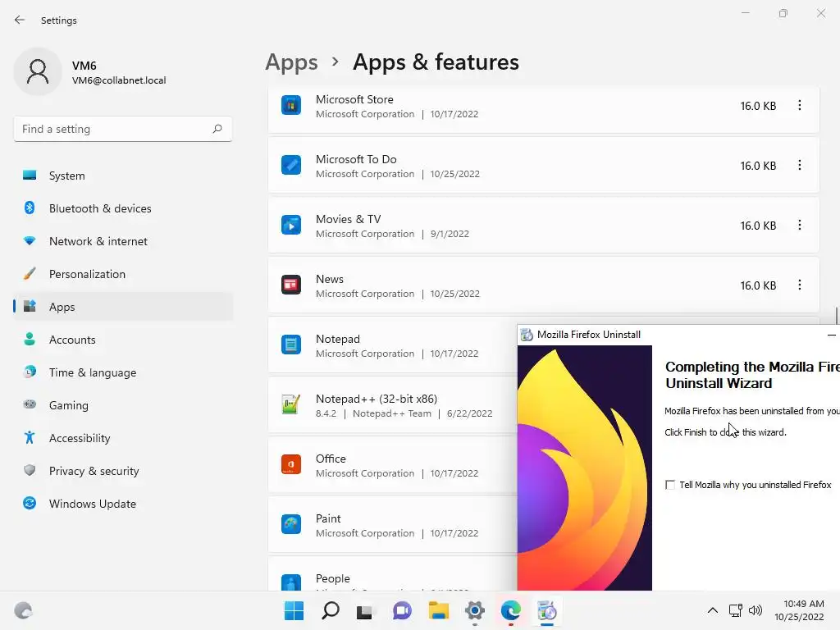This screenshot has width=840, height=630.
Task: Click the Firefox logo banner image
Action: point(584,468)
